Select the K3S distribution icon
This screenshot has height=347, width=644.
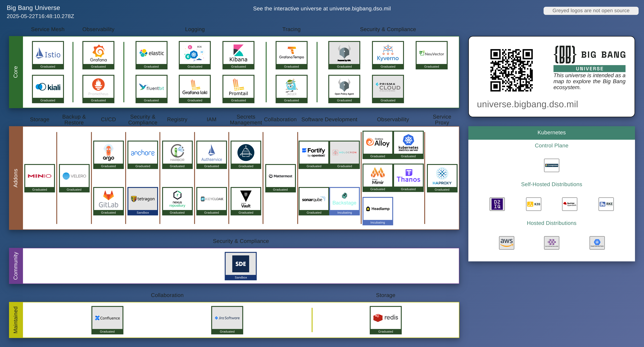[534, 204]
